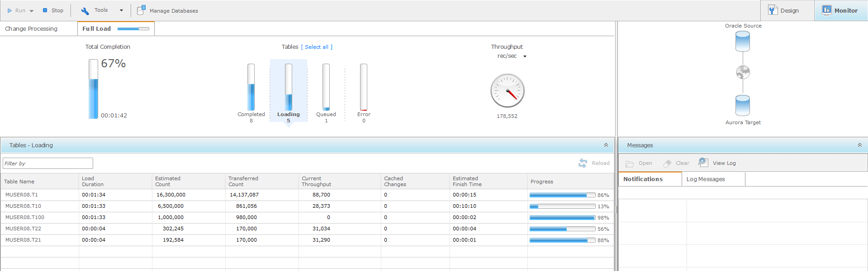
Task: Click the Clear messages eraser icon
Action: [667, 164]
